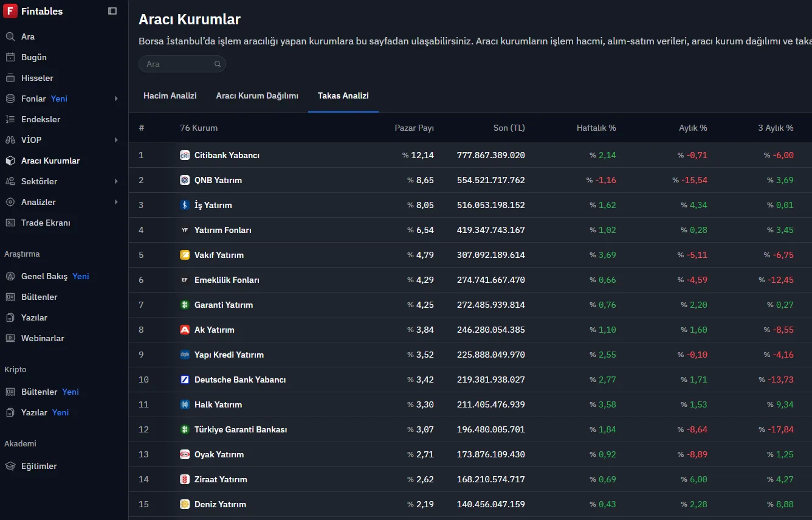Click the Ak Yatırım logo icon
Image resolution: width=812 pixels, height=520 pixels.
185,330
